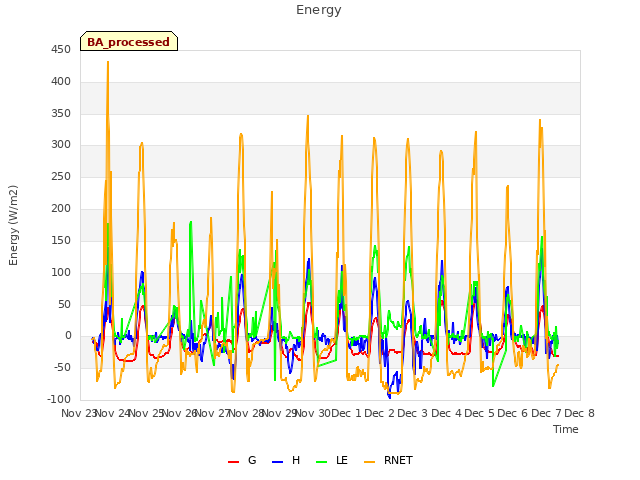This screenshot has height=480, width=640.
Task: Click the Dec 4 x-axis date label
Action: click(446, 413)
